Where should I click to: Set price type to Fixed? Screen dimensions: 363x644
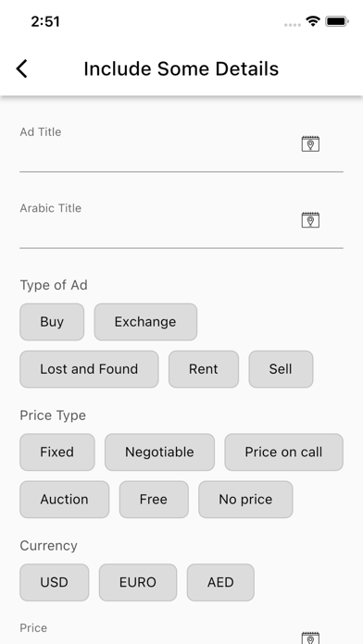point(57,452)
